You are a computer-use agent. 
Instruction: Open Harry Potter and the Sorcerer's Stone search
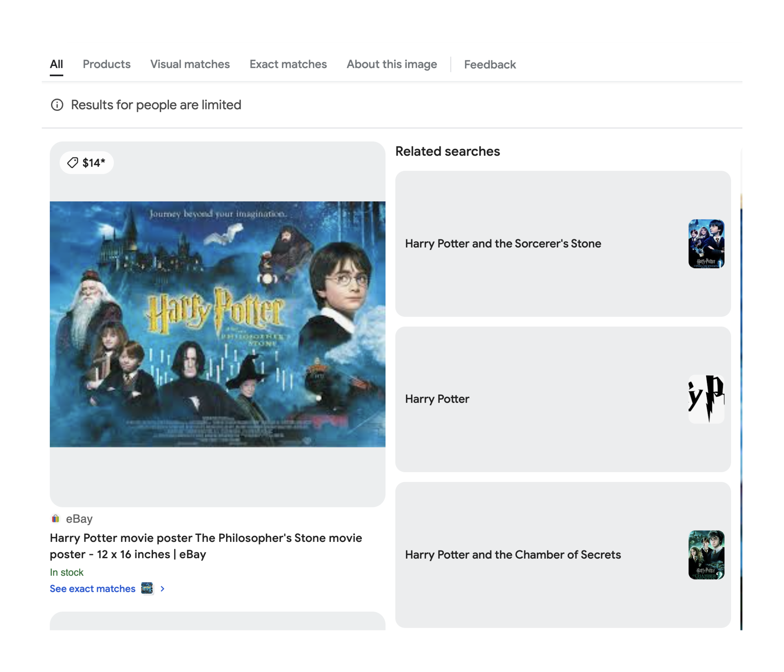pos(563,244)
